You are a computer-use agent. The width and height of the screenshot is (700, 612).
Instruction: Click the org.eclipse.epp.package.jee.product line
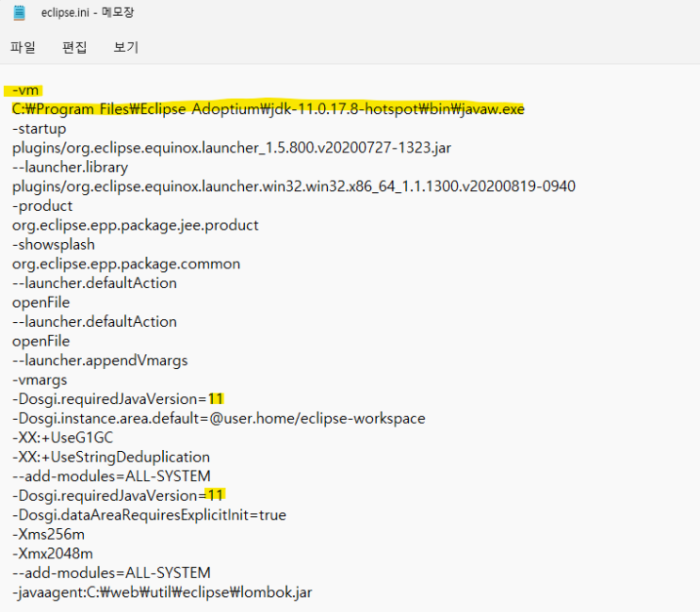tap(136, 225)
